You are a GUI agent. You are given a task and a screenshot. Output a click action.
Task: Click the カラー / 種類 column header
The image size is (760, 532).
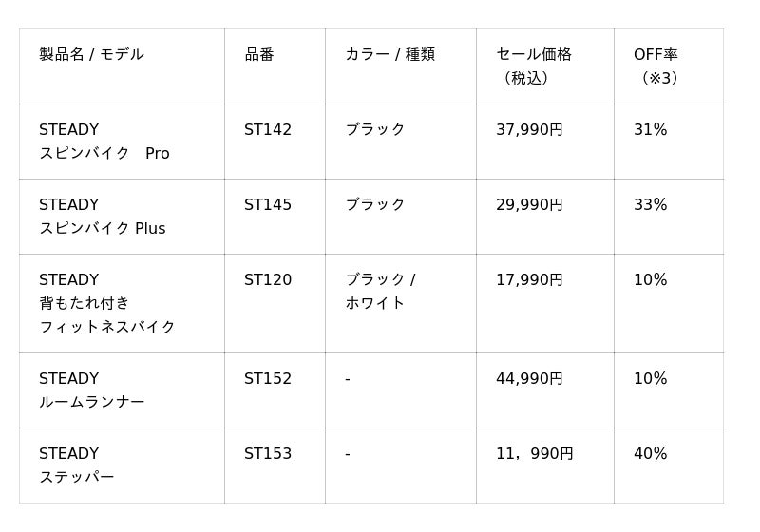(389, 55)
